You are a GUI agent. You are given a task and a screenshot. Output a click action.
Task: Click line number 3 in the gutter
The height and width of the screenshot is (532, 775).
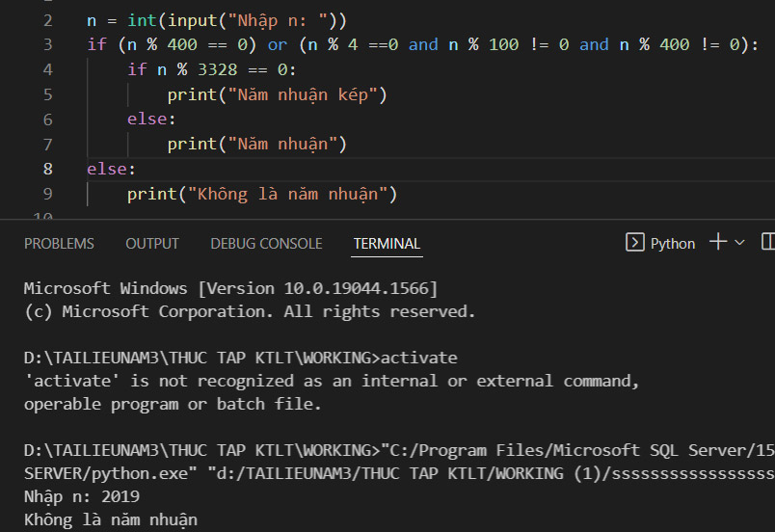pyautogui.click(x=48, y=44)
